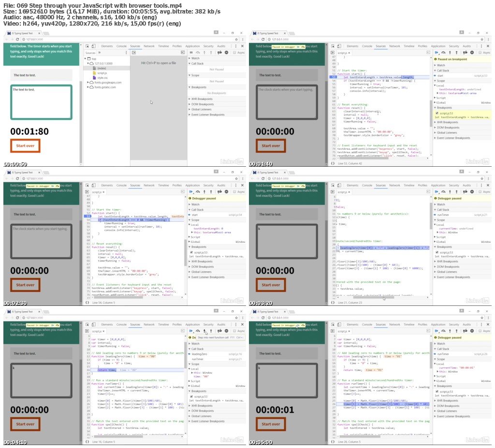Show navigator icon in 00:02:30 frame
This screenshot has height=448, width=495.
[x=87, y=192]
